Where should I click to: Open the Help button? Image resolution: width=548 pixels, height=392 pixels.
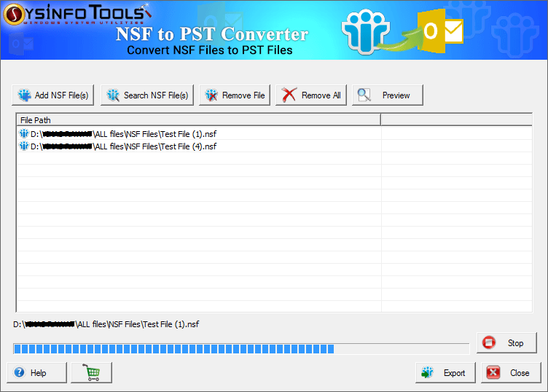click(x=36, y=373)
